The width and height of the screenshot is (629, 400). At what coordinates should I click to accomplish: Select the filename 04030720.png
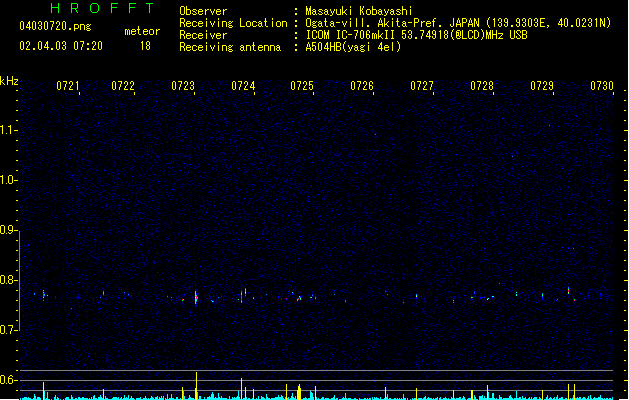click(55, 26)
